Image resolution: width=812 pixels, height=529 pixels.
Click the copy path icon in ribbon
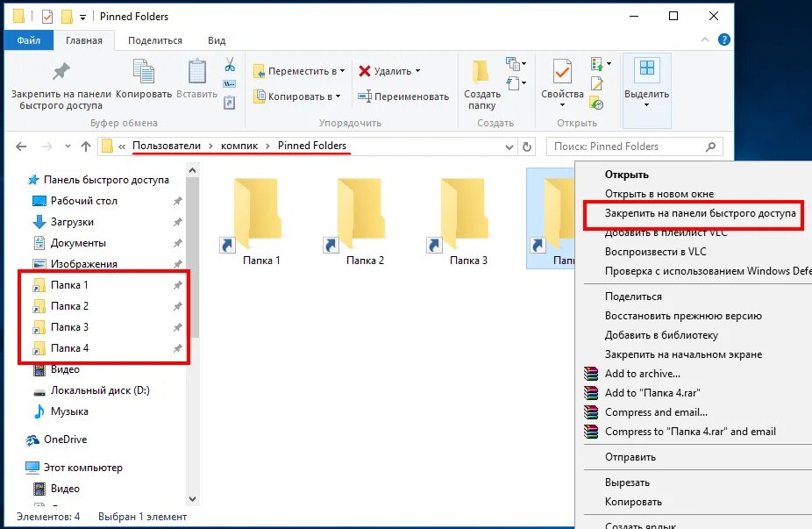pos(230,84)
